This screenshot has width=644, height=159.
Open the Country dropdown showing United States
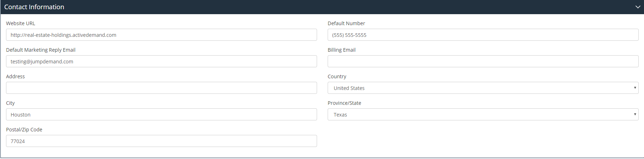point(483,88)
